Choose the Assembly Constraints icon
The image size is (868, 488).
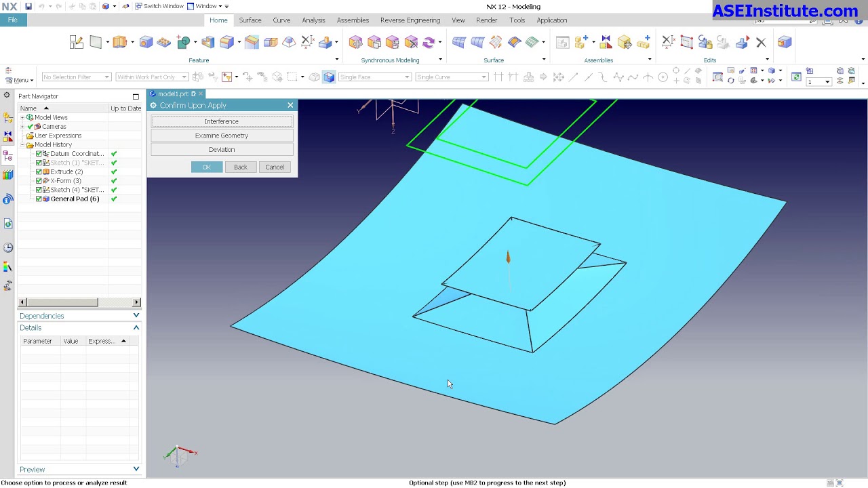606,43
